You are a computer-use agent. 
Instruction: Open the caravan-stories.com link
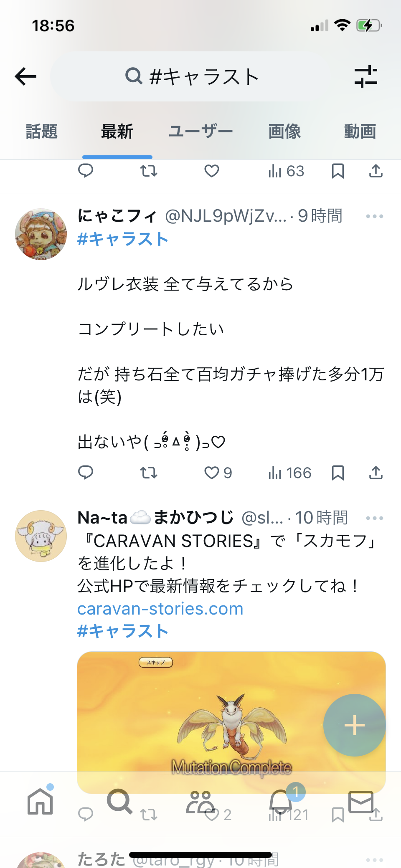click(160, 609)
